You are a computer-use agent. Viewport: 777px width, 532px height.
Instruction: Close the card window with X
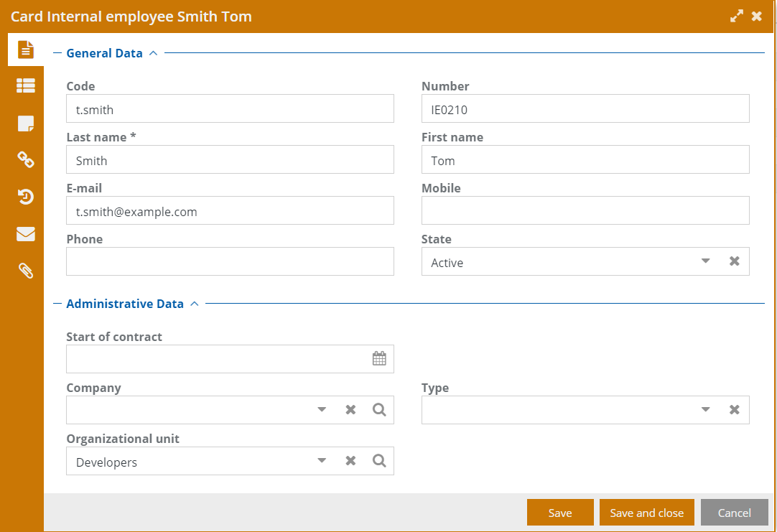pos(757,17)
